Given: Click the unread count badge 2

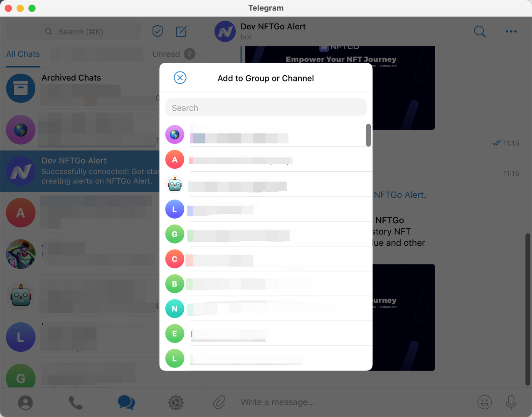Looking at the screenshot, I should (190, 54).
